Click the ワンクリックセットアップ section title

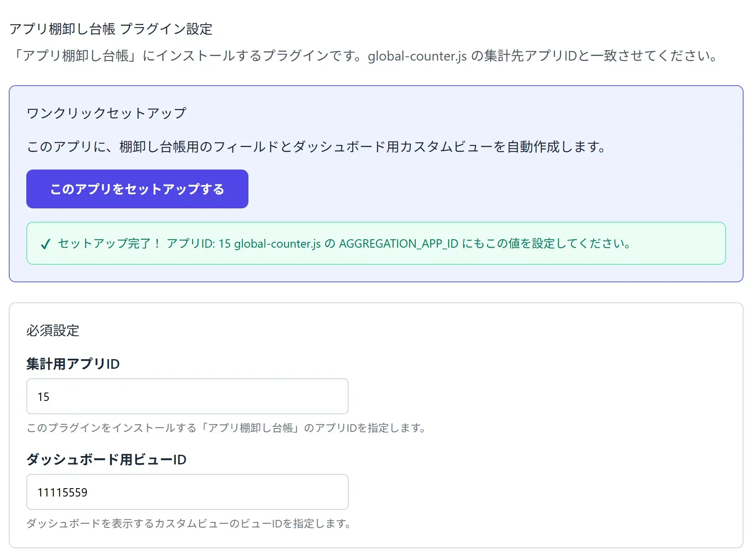(106, 113)
